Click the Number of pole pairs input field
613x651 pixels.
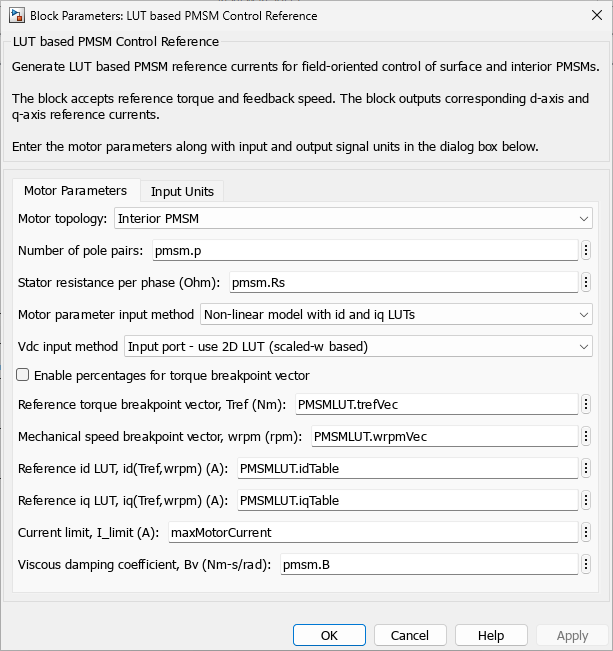[363, 250]
